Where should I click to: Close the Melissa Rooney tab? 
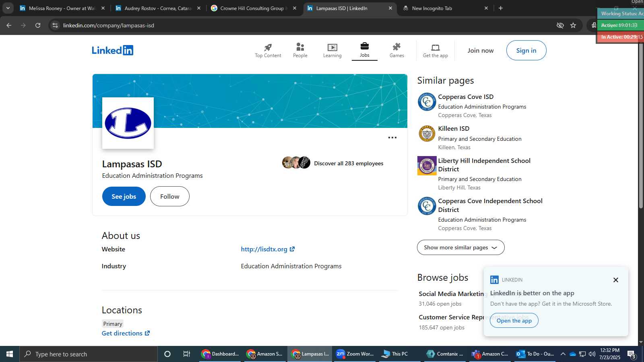pyautogui.click(x=103, y=8)
